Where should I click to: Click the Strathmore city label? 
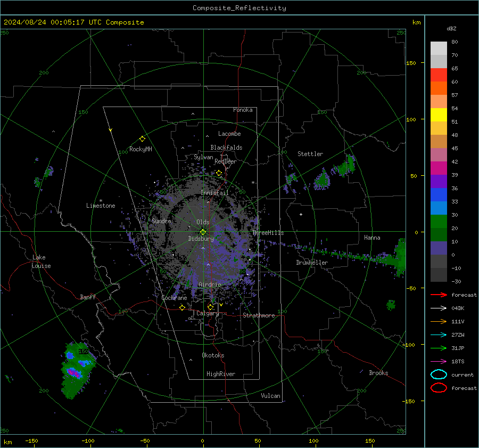259,315
